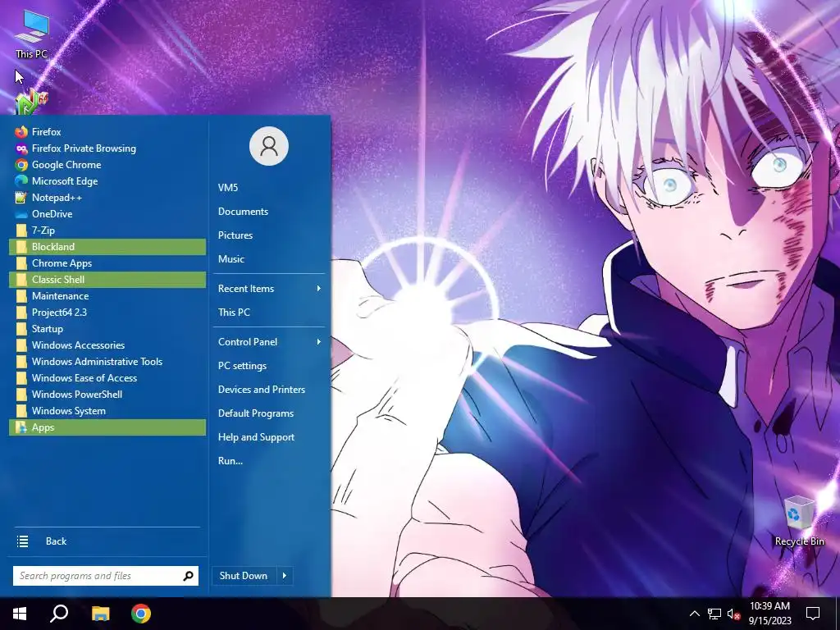840x630 pixels.
Task: Expand the Windows Administrative Tools folder
Action: tap(107, 362)
